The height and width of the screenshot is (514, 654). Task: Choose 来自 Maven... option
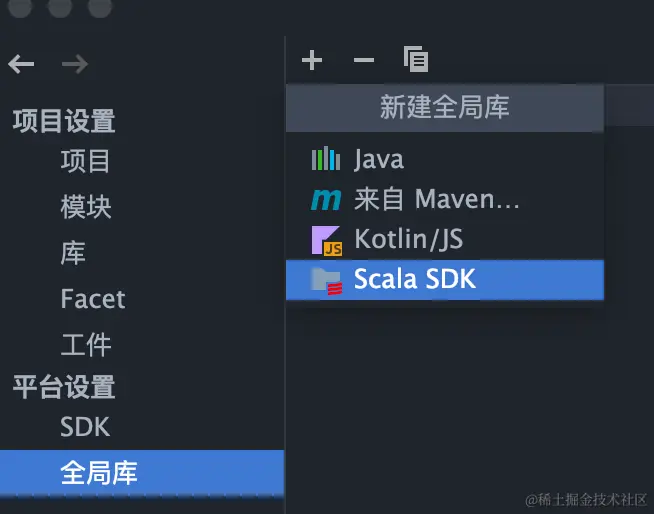pyautogui.click(x=445, y=199)
